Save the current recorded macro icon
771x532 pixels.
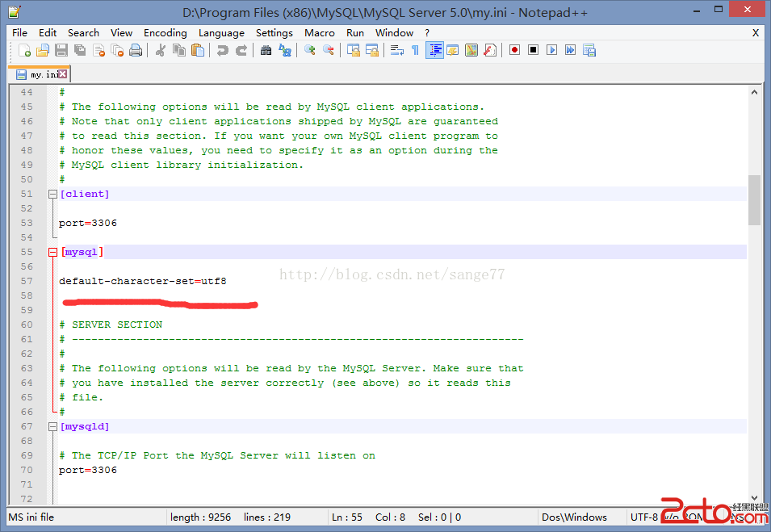[x=589, y=50]
